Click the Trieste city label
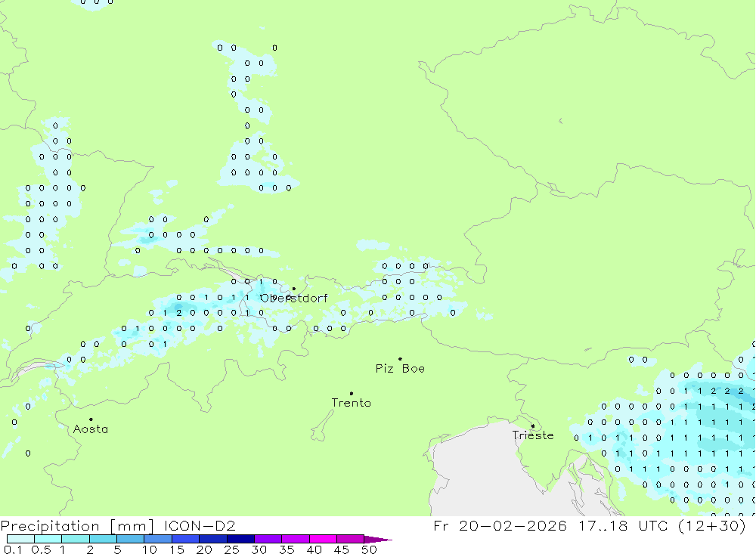This screenshot has height=554, width=756. pos(533,435)
